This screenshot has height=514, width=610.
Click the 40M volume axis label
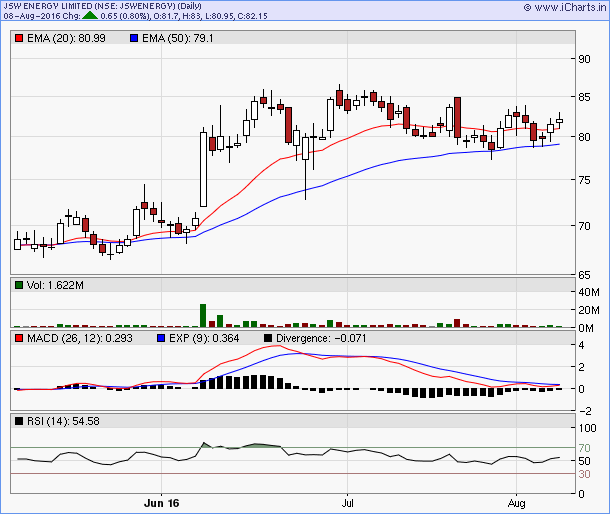pos(589,292)
